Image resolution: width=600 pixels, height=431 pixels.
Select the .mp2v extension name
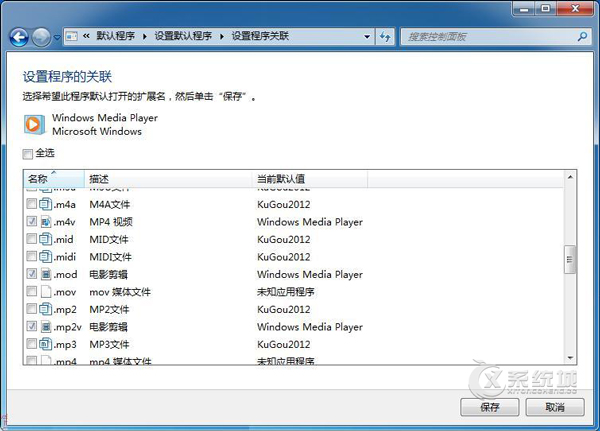68,327
